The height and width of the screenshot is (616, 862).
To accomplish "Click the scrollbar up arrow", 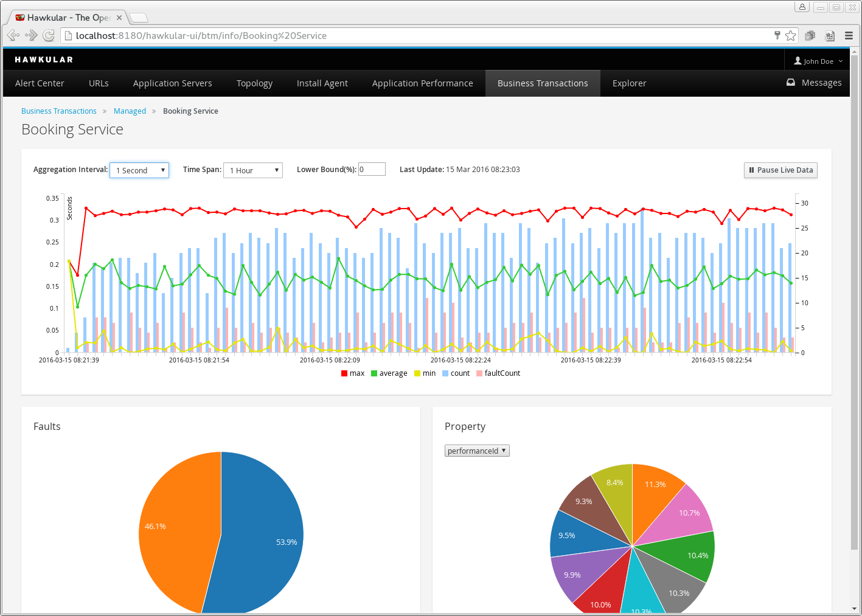I will point(855,52).
